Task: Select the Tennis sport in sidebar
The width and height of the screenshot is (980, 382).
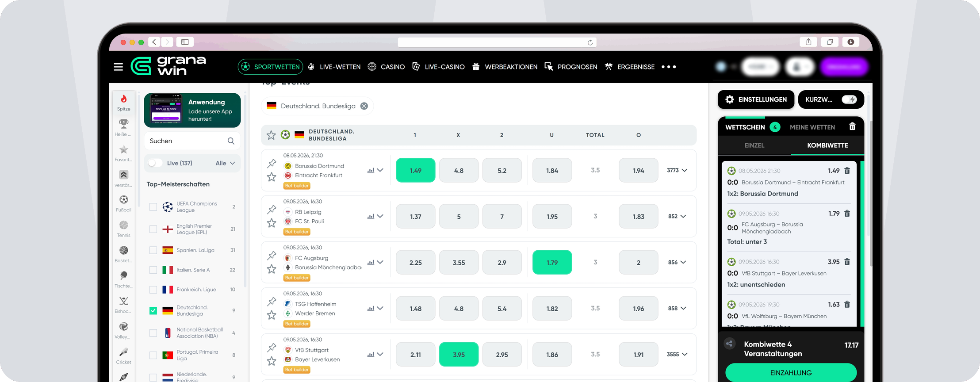Action: coord(124,229)
